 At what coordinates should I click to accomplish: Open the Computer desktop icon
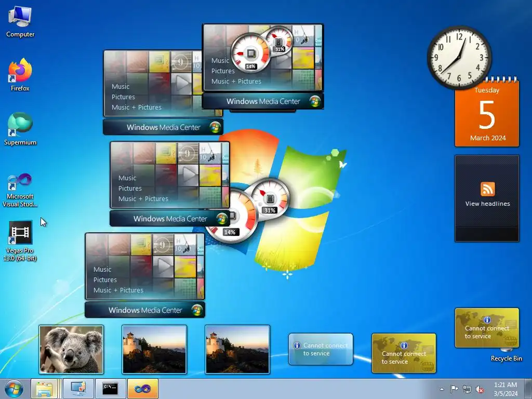(20, 21)
